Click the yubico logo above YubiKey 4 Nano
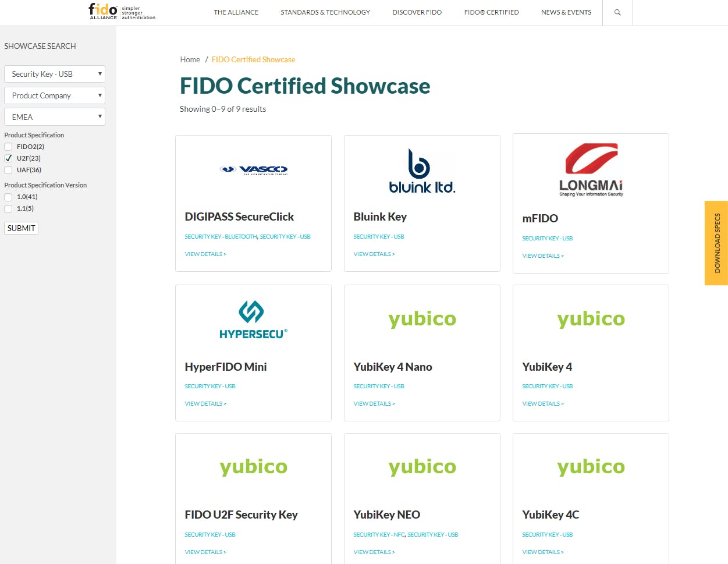The width and height of the screenshot is (728, 564). 422,319
